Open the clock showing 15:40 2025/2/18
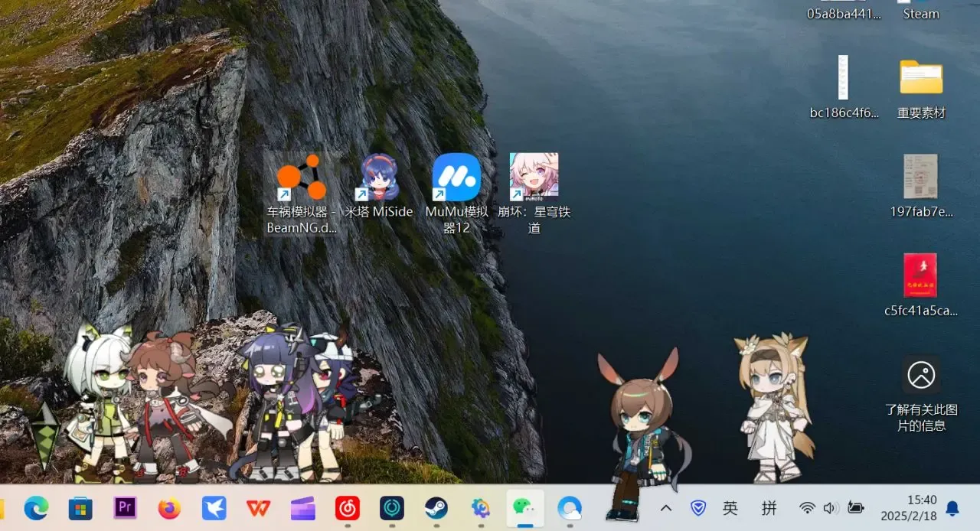Image resolution: width=980 pixels, height=531 pixels. coord(909,508)
